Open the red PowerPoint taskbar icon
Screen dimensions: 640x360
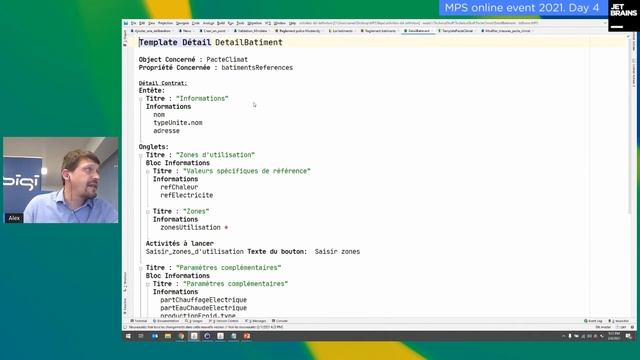pyautogui.click(x=247, y=336)
